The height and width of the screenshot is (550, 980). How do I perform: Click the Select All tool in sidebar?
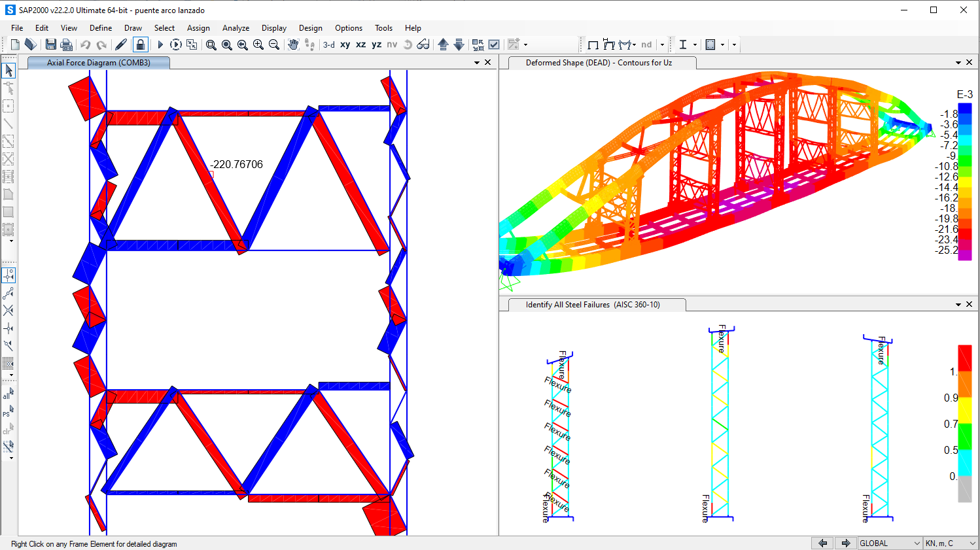click(x=8, y=394)
